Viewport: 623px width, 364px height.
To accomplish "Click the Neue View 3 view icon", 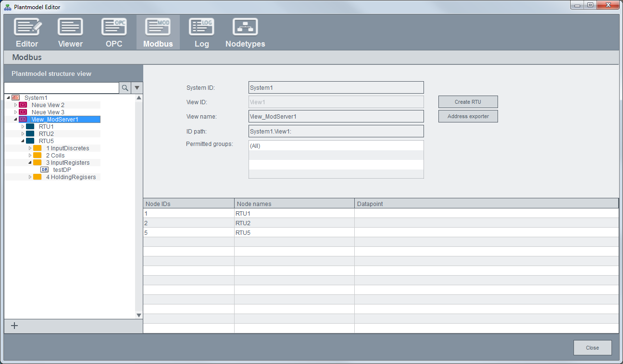I will pos(23,112).
